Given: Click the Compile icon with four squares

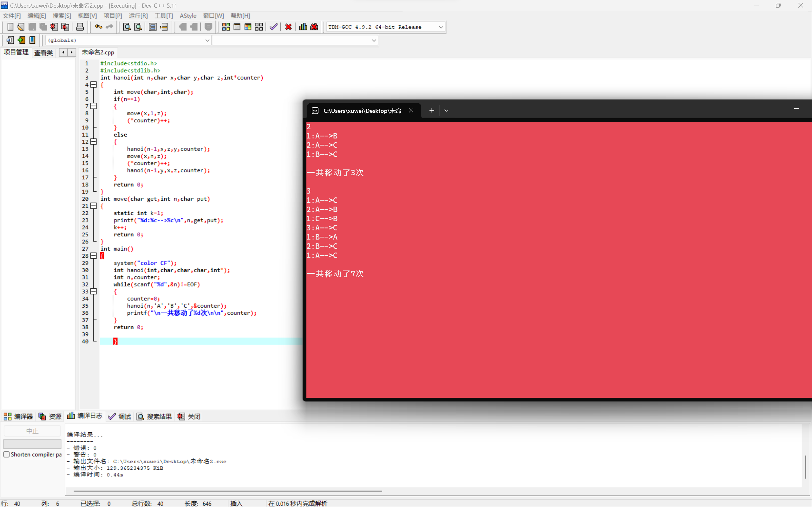Looking at the screenshot, I should click(x=226, y=27).
